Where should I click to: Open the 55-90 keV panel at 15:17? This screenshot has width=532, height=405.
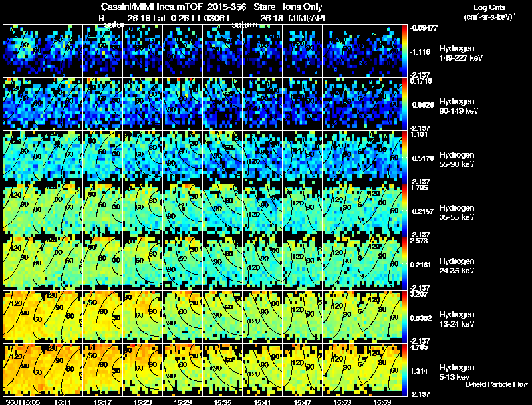[103, 157]
